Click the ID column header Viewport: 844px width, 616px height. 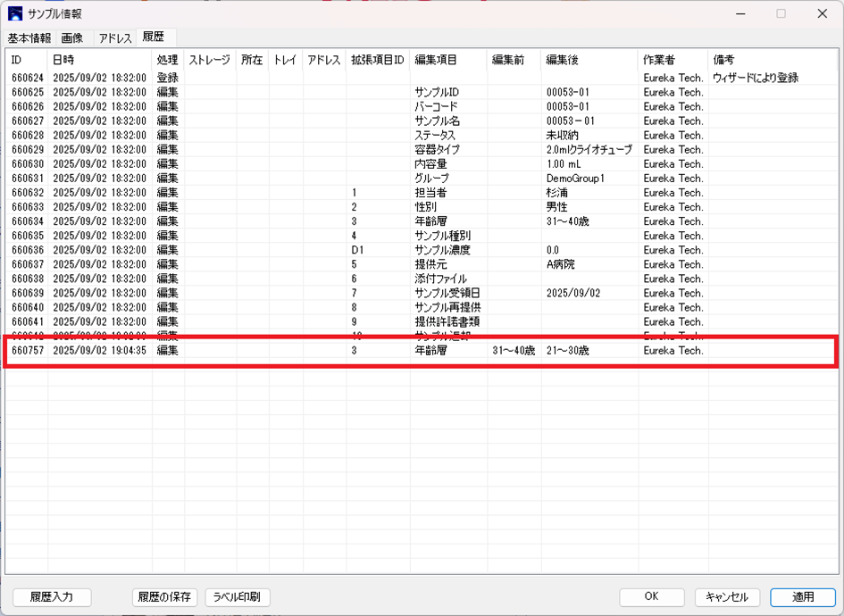26,60
